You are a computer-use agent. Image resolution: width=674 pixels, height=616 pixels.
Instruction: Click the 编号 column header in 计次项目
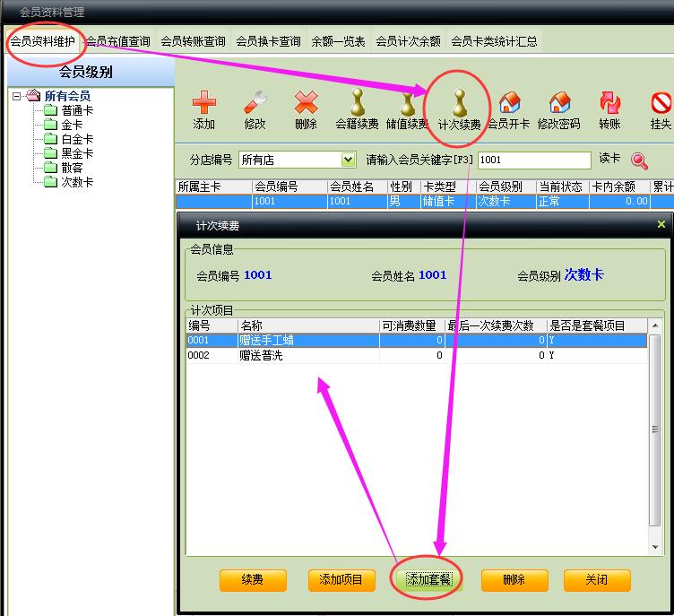(x=212, y=325)
